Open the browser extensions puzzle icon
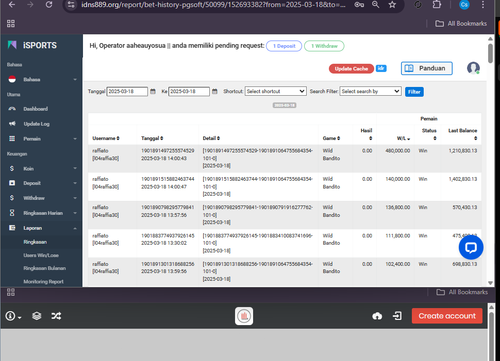Screen dimensions: 500x361 [x=437, y=5]
